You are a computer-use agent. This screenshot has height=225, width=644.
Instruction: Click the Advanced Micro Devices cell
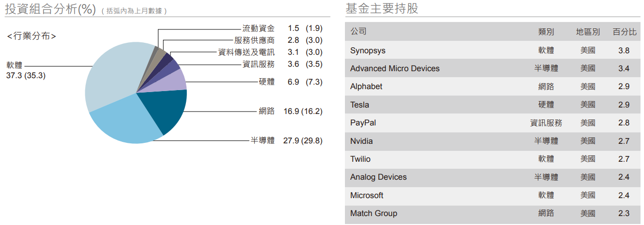tap(395, 68)
